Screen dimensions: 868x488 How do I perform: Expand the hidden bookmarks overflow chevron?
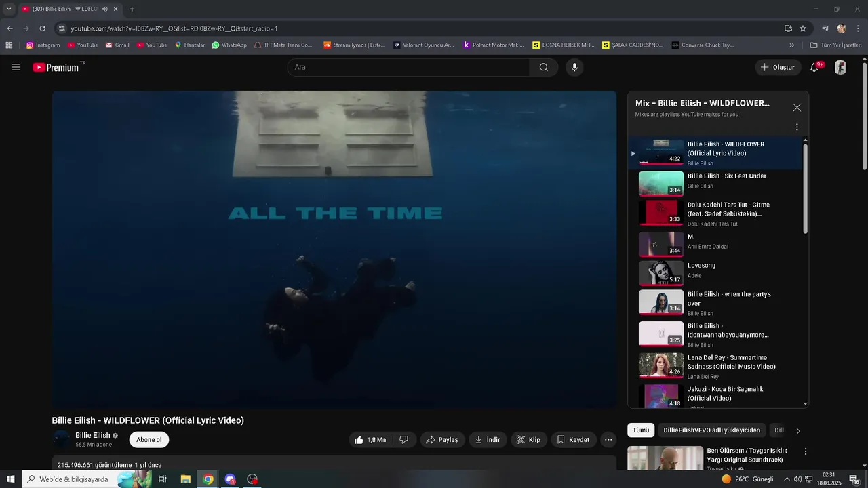792,45
